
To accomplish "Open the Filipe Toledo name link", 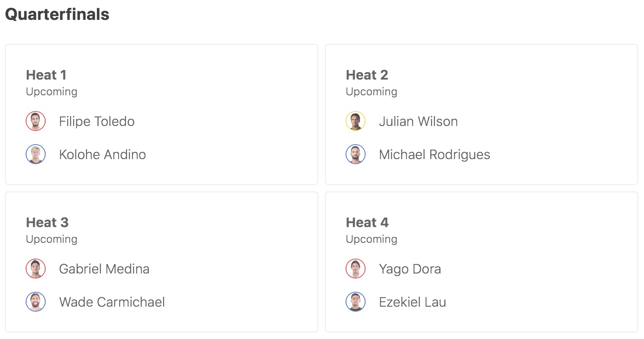I will click(x=97, y=121).
